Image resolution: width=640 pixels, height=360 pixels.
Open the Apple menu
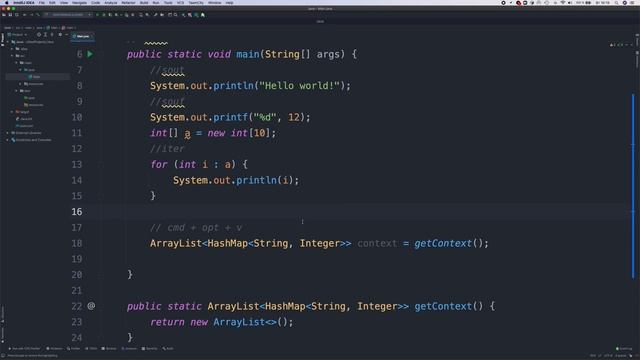7,2
